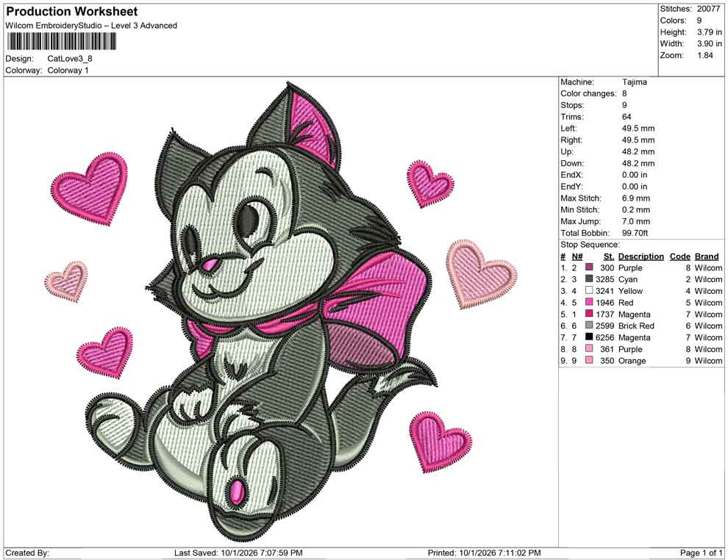The image size is (728, 560).
Task: Select the Zoom value 1.84
Action: 704,55
